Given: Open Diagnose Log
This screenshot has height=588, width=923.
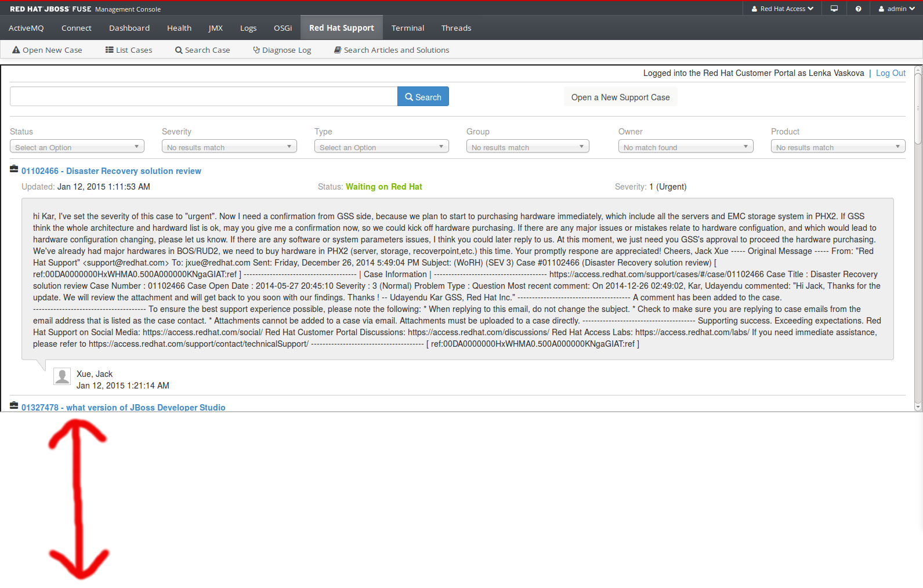Looking at the screenshot, I should (282, 50).
